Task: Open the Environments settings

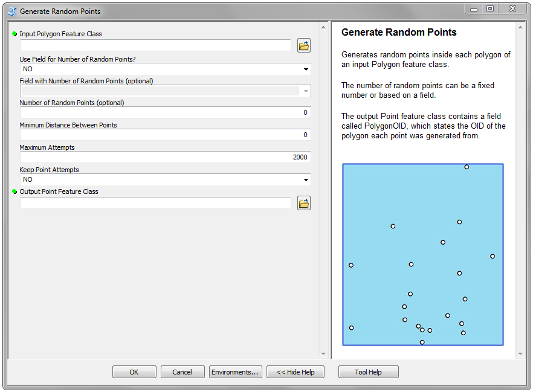Action: point(235,372)
